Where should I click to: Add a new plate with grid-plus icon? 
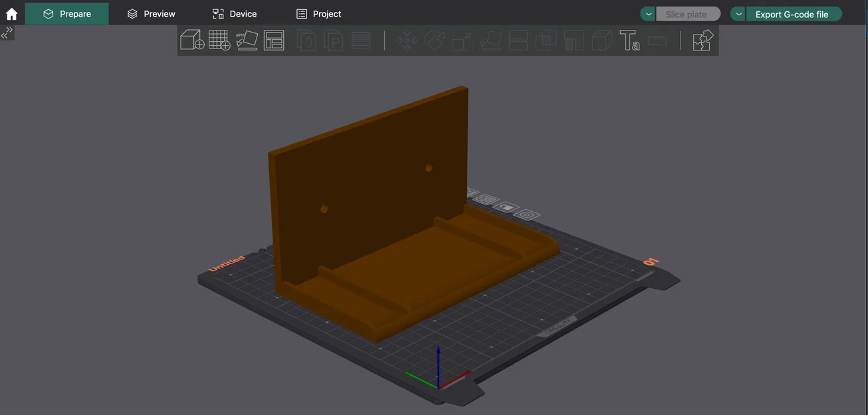point(219,40)
